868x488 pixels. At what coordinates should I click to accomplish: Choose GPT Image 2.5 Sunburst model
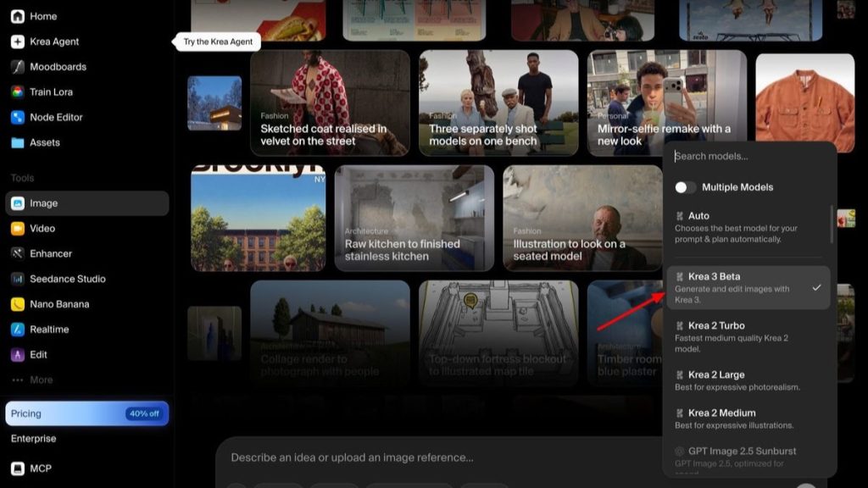click(x=748, y=458)
